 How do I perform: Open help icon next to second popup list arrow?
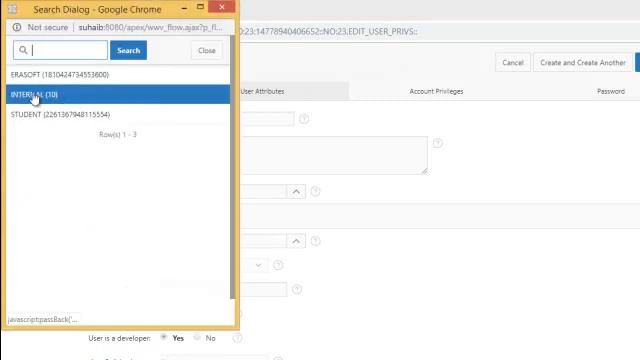click(316, 241)
